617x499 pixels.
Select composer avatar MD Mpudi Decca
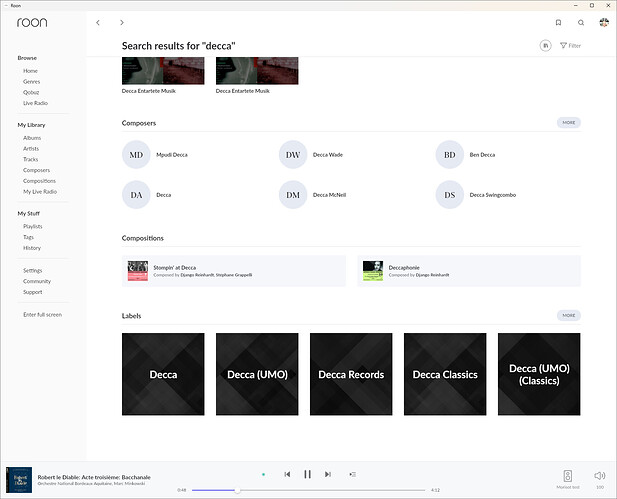click(x=136, y=155)
